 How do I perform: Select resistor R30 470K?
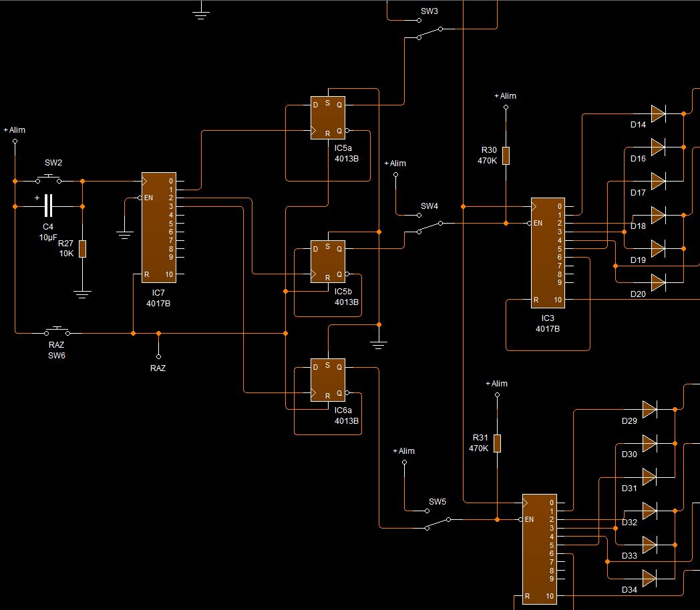coord(506,156)
